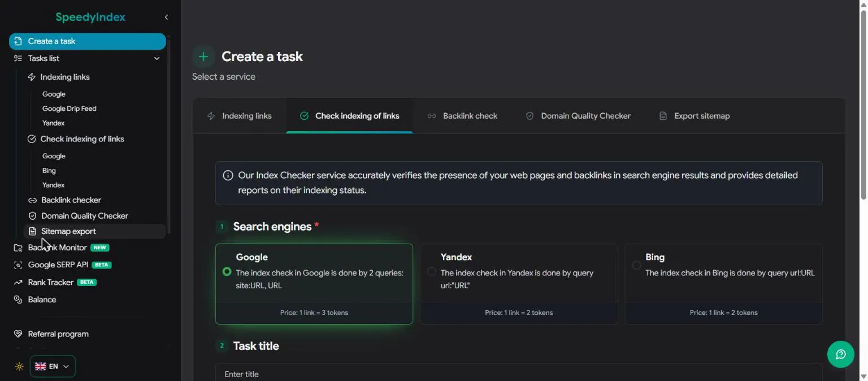Switch to the Export sitemap tab
The image size is (868, 381).
[695, 116]
